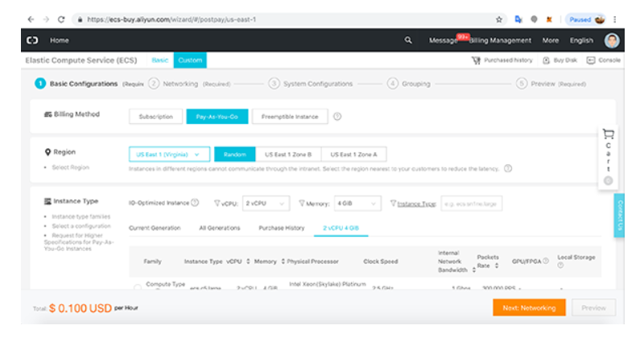The width and height of the screenshot is (644, 342).
Task: Click the Local Storage help icon
Action: coord(560,266)
